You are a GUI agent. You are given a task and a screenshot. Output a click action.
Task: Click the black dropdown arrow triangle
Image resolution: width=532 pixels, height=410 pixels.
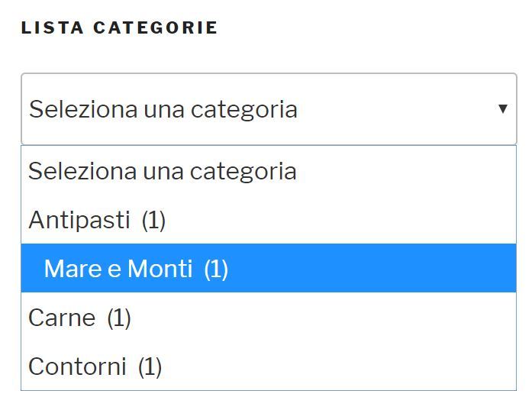[x=503, y=109]
